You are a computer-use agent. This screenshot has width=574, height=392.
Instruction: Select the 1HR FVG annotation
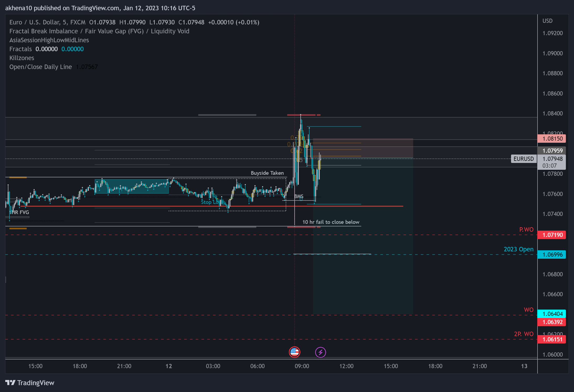coord(19,212)
